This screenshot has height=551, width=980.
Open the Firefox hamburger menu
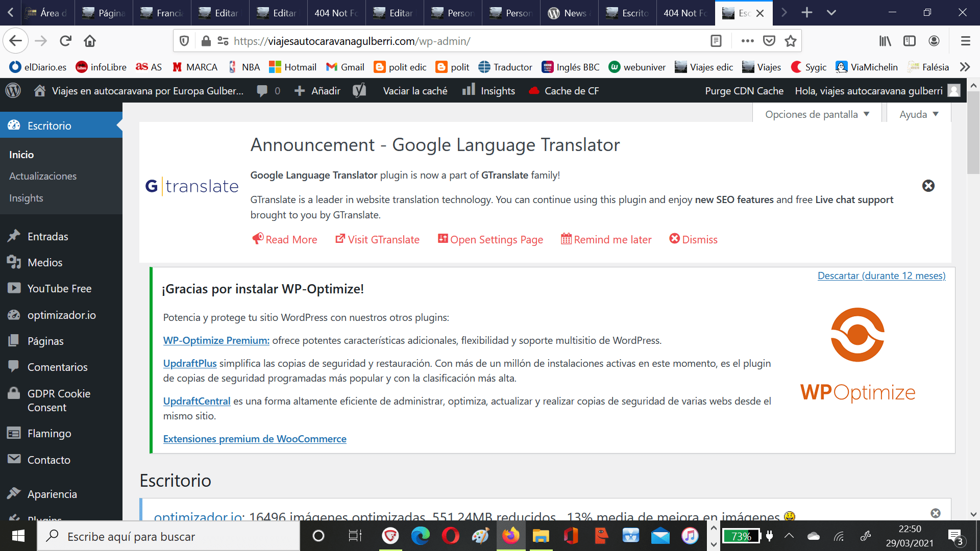965,41
